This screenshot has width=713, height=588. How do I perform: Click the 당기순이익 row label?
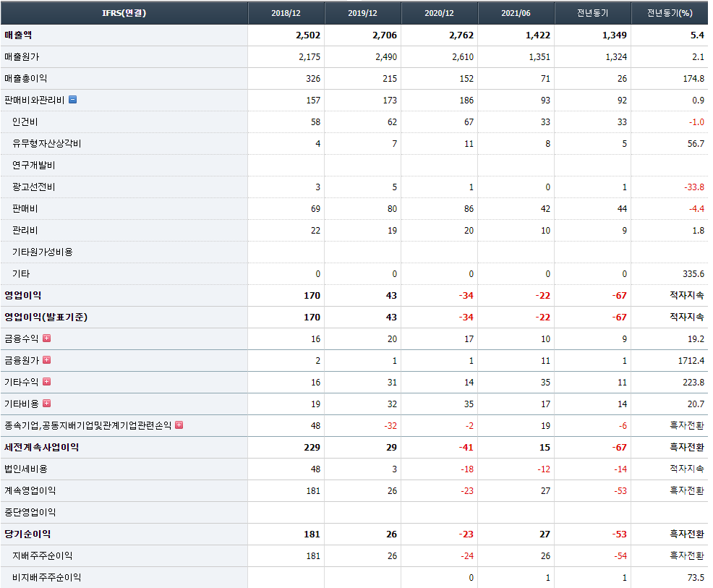point(27,534)
